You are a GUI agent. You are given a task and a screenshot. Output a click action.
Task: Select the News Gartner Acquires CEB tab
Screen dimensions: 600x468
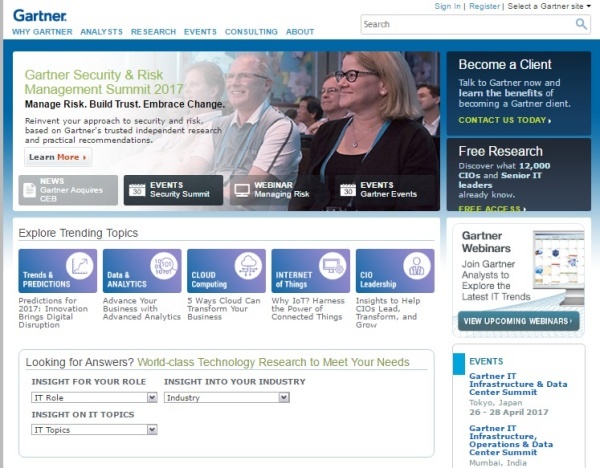(68, 190)
